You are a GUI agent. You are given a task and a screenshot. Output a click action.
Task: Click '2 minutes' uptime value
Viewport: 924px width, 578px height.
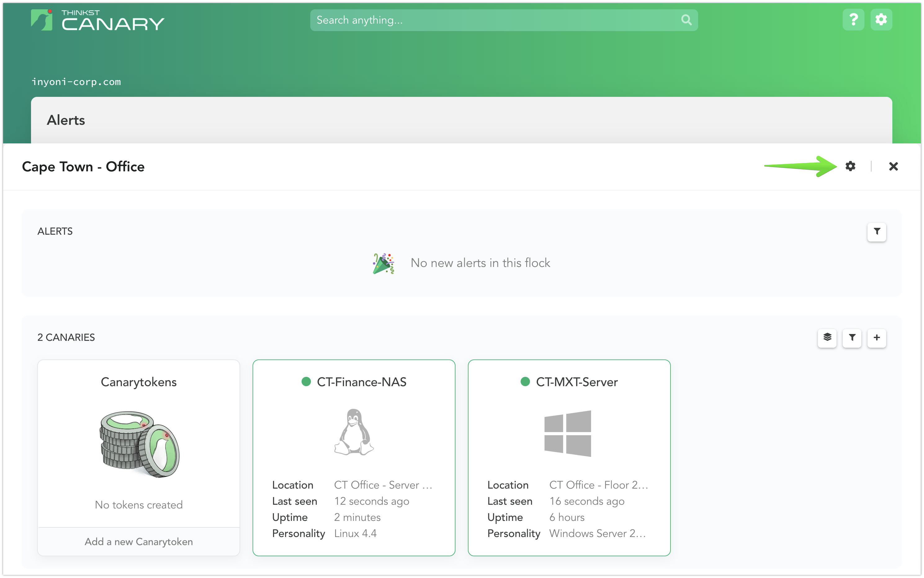357,517
